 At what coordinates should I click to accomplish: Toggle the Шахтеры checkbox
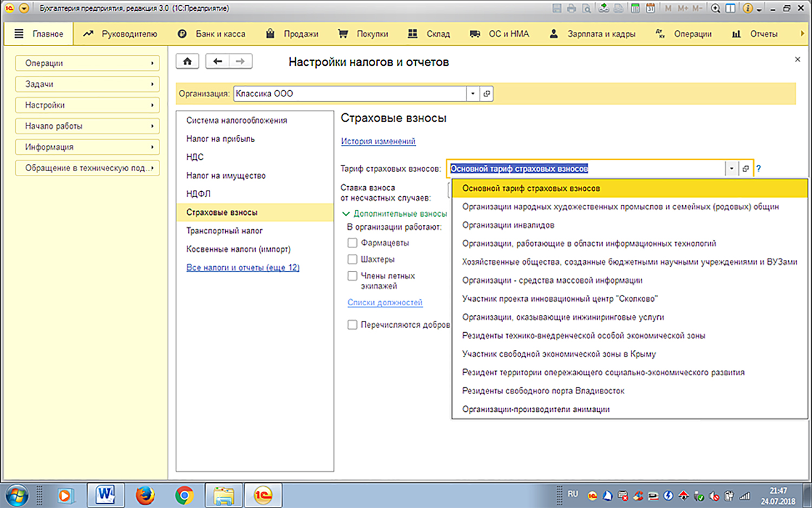pyautogui.click(x=352, y=259)
